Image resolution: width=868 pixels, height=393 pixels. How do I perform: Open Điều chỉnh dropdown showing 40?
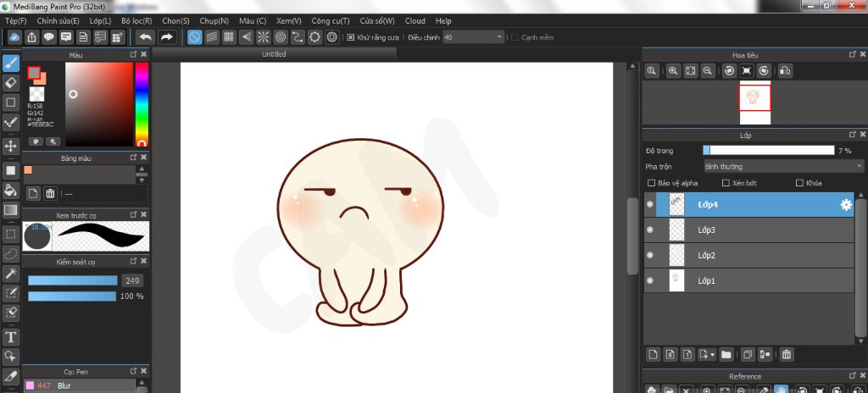coord(473,37)
